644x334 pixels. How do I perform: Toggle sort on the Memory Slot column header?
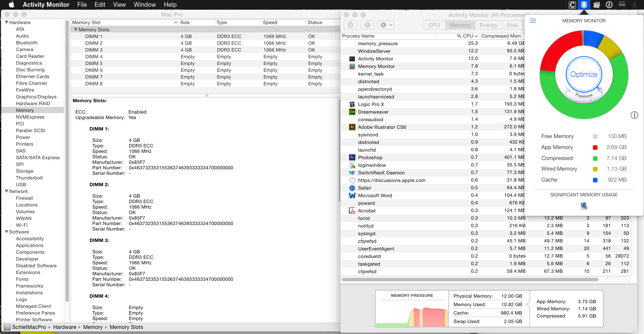pos(125,22)
